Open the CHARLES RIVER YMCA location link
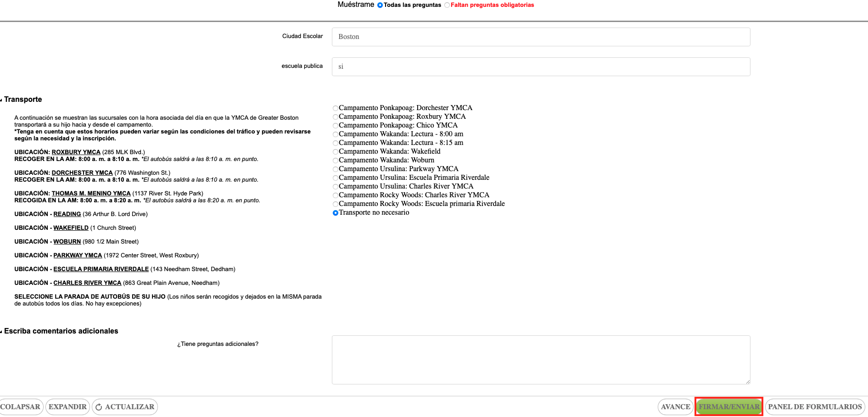This screenshot has height=417, width=868. click(x=87, y=283)
